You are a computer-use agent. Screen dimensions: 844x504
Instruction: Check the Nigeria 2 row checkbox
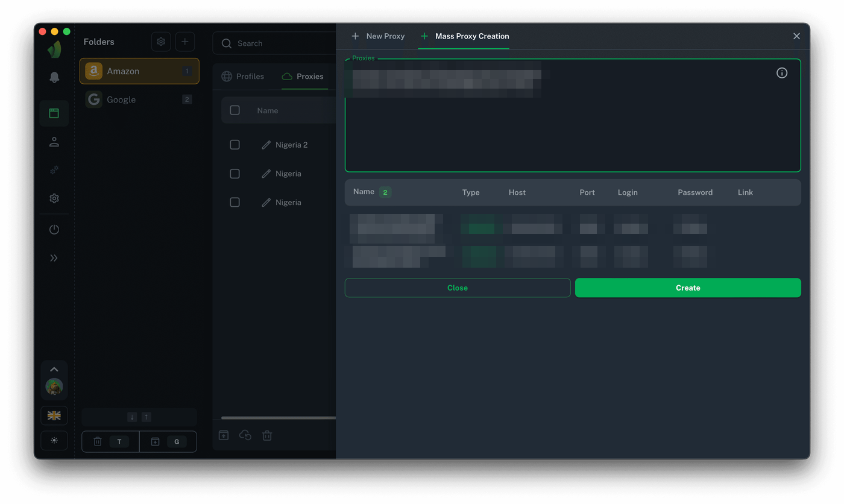pyautogui.click(x=235, y=145)
